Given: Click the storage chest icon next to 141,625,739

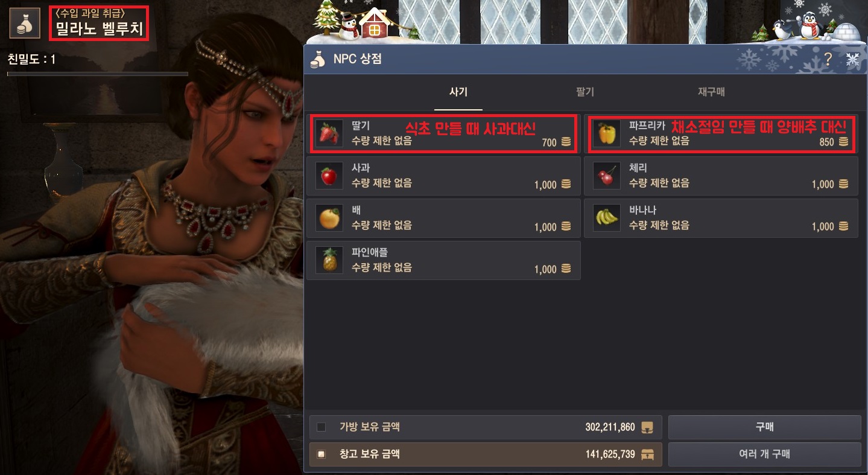Looking at the screenshot, I should [648, 454].
